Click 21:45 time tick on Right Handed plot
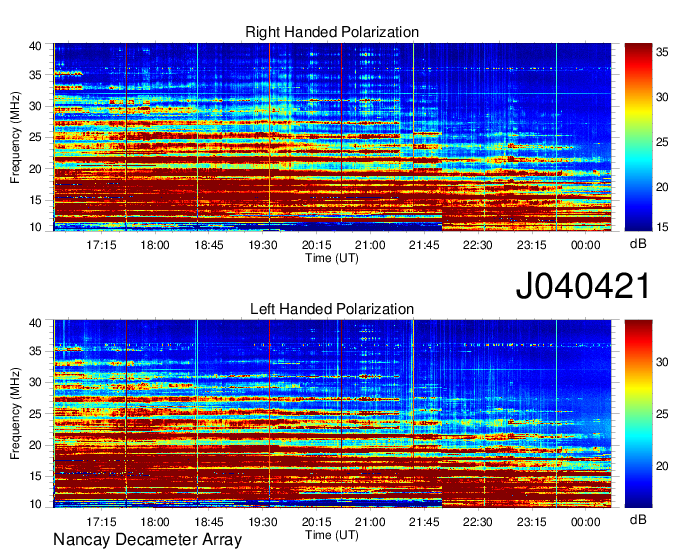The width and height of the screenshot is (680, 552). tap(424, 245)
